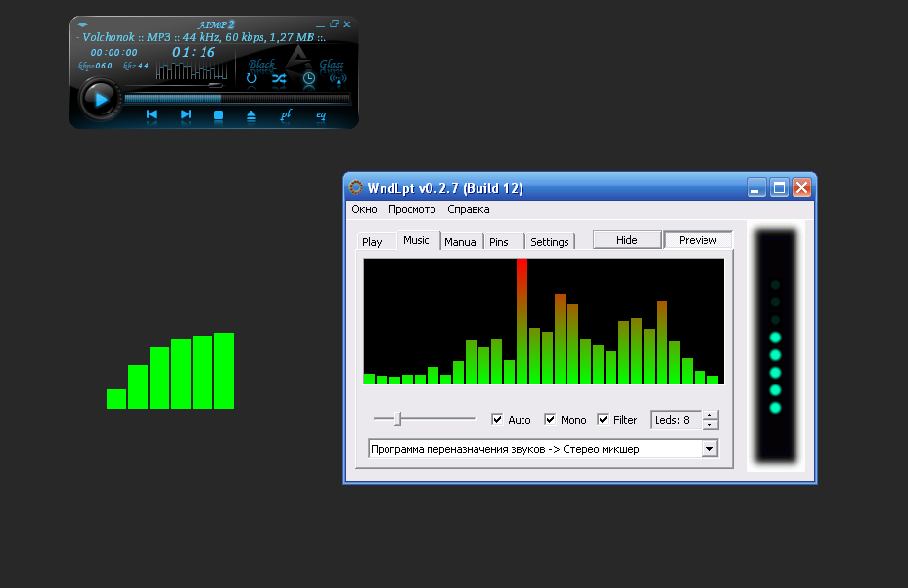Open the Справка menu
Screen dimensions: 908x588
(x=469, y=209)
